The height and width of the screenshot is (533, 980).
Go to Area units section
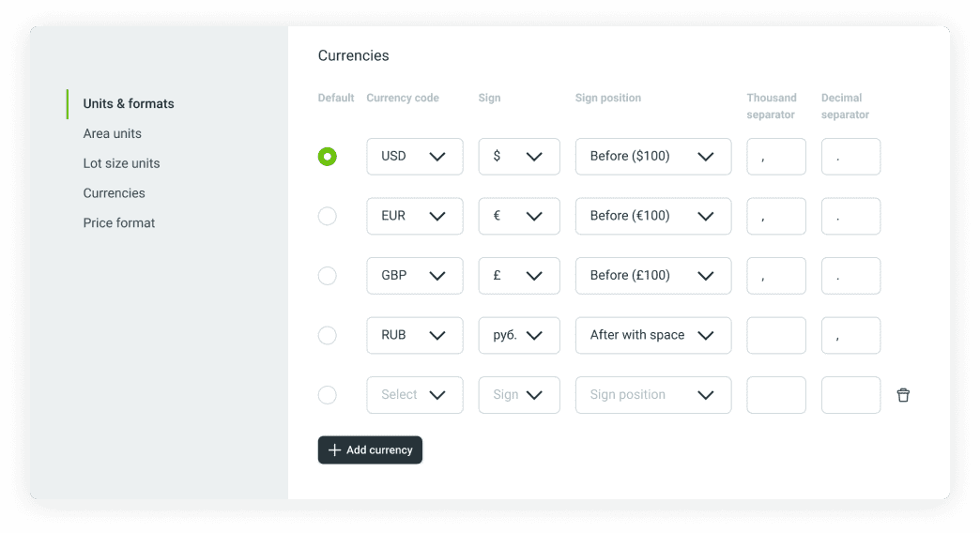pos(113,133)
